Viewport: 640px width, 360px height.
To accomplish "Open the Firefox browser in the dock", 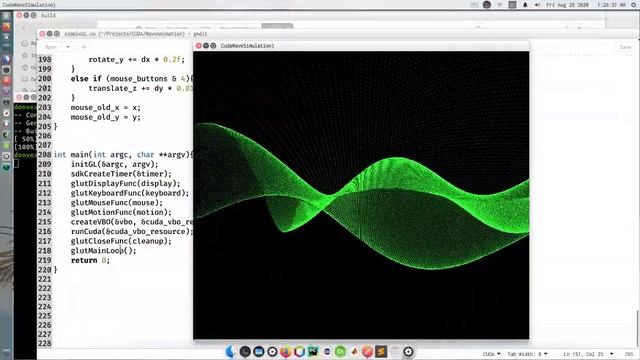I will pos(286,351).
